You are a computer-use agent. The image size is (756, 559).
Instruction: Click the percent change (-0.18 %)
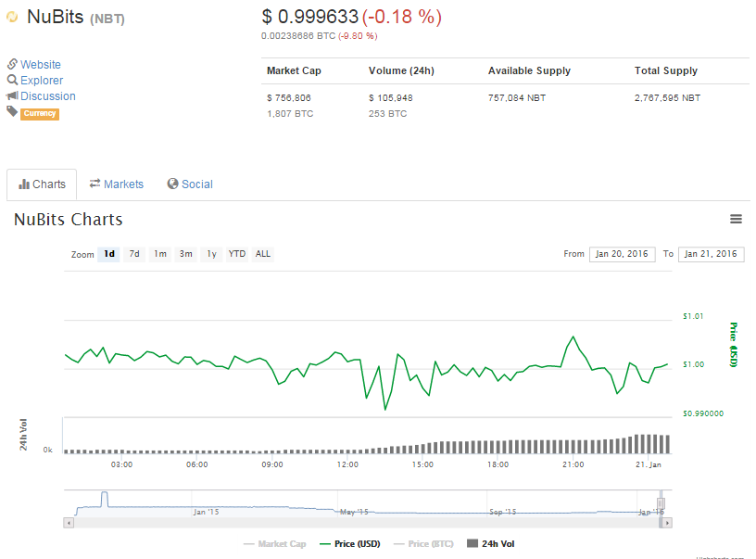[x=402, y=17]
